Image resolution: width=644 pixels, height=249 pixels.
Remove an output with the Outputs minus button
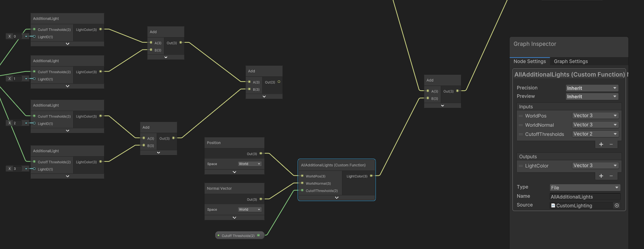tap(611, 176)
